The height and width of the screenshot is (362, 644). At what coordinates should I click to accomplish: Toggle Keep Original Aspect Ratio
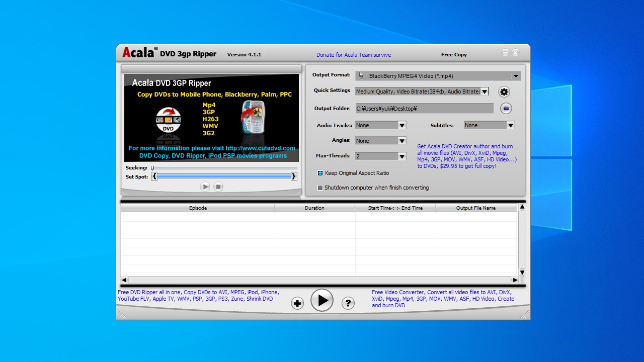[x=320, y=173]
